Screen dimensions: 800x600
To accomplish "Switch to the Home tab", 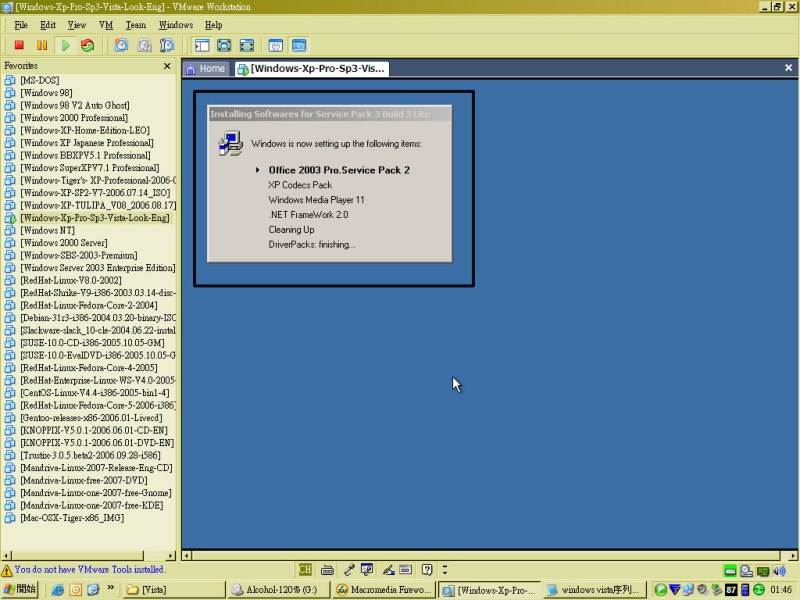I will [x=206, y=69].
